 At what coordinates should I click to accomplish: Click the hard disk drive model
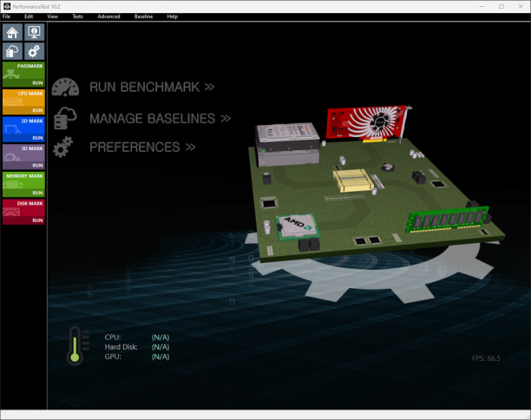[287, 137]
